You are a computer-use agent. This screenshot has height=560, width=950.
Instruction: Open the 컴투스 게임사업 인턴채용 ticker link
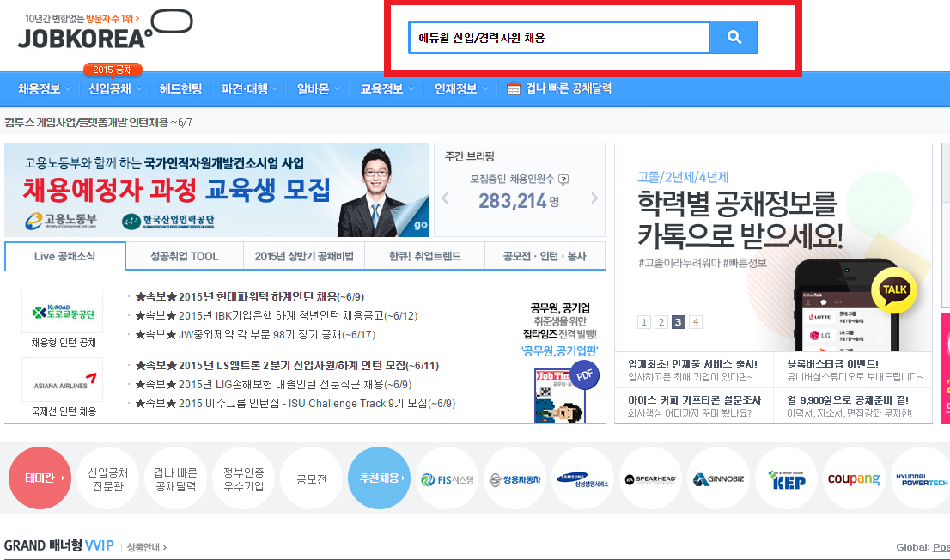(98, 123)
